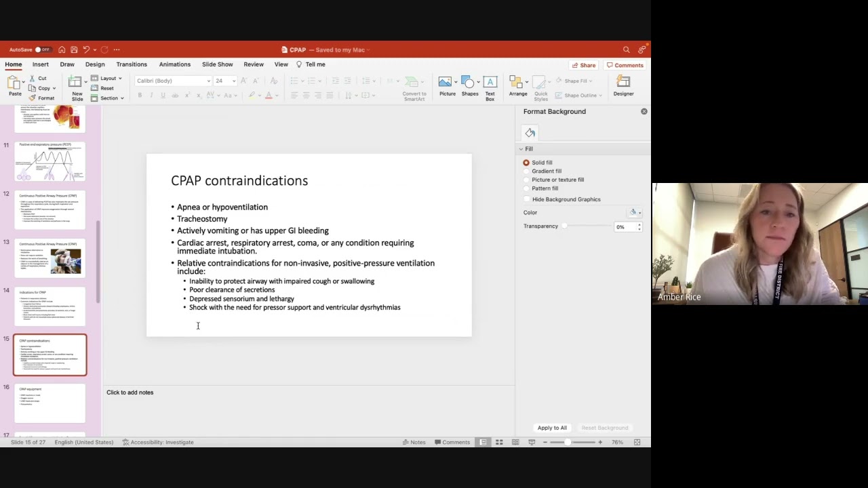Toggle the Notes pane in status bar
The image size is (868, 488).
(414, 442)
